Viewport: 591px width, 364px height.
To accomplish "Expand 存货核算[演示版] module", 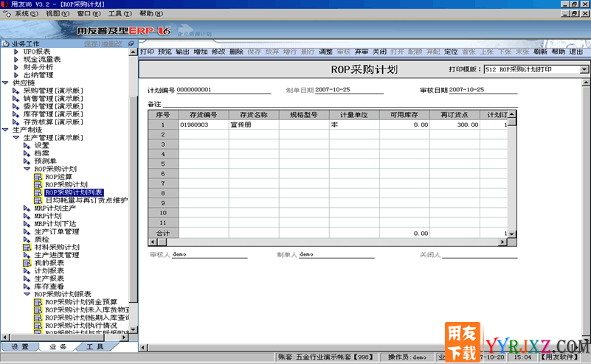I will coord(15,122).
